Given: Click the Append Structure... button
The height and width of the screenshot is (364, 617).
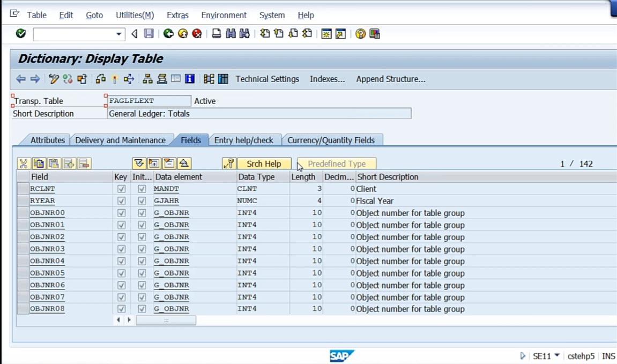Looking at the screenshot, I should (391, 79).
